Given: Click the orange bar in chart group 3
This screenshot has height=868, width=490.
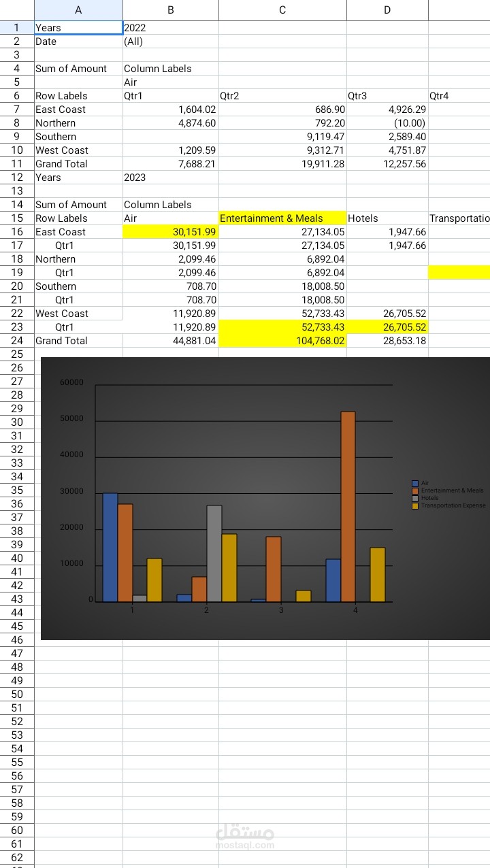Looking at the screenshot, I should [x=274, y=569].
